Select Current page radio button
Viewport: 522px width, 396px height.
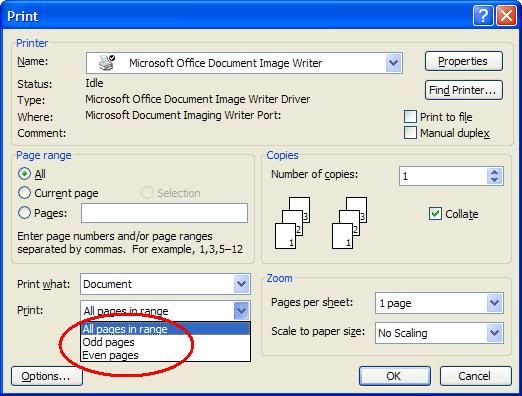(24, 193)
